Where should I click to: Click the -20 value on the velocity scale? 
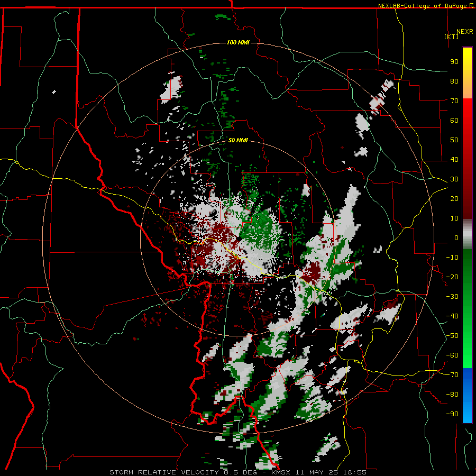click(x=452, y=277)
